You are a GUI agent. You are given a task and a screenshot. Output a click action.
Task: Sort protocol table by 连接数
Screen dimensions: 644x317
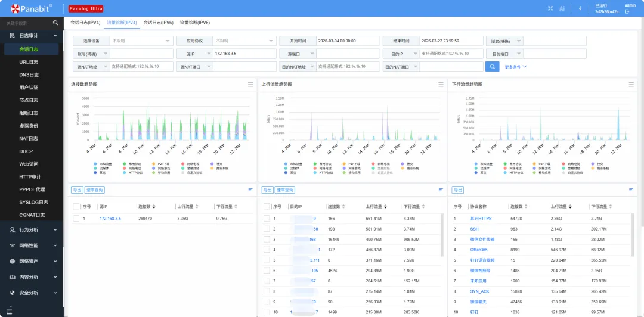point(525,207)
